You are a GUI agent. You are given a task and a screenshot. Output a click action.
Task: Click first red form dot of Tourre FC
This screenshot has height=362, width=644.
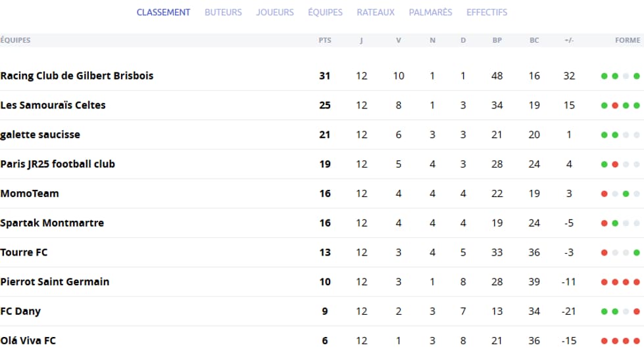(604, 252)
